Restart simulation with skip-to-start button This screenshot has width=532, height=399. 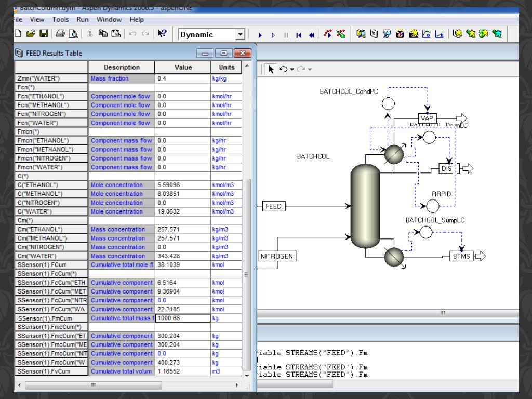tap(299, 35)
